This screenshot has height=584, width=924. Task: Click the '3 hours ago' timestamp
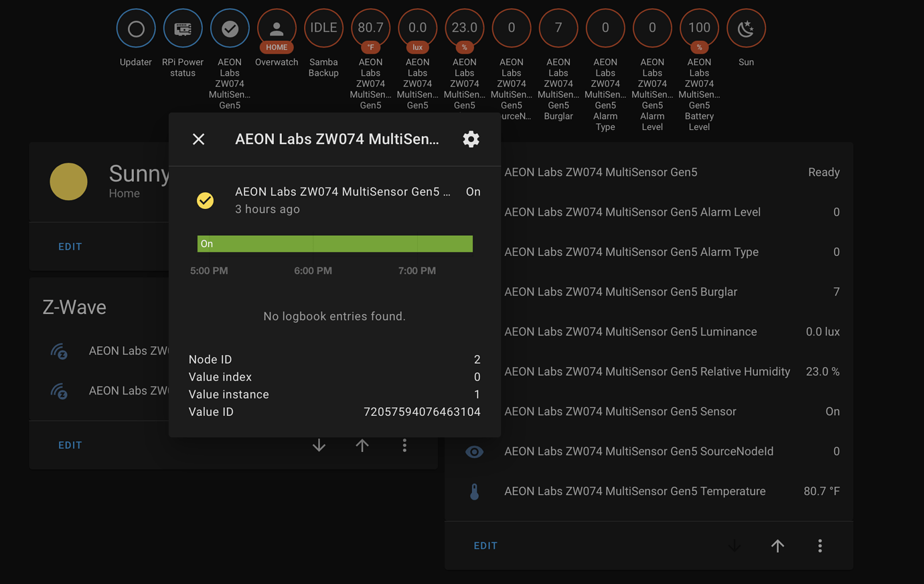[267, 209]
